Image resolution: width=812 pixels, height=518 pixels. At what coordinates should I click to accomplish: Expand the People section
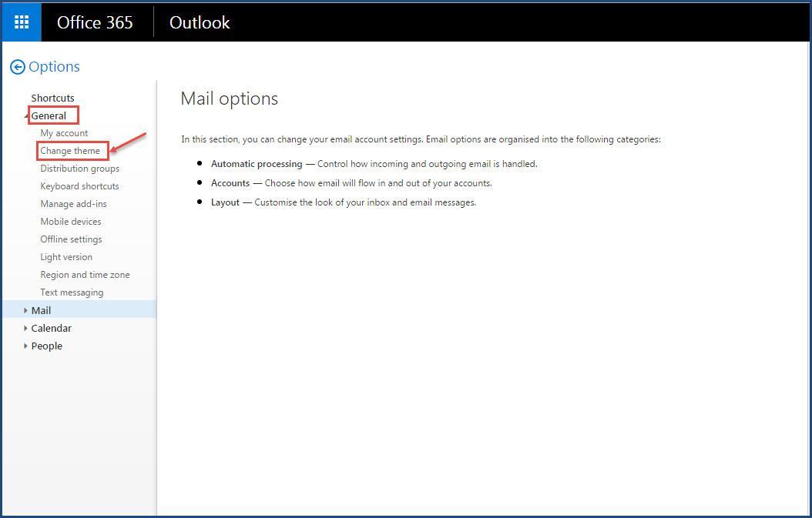click(x=46, y=346)
